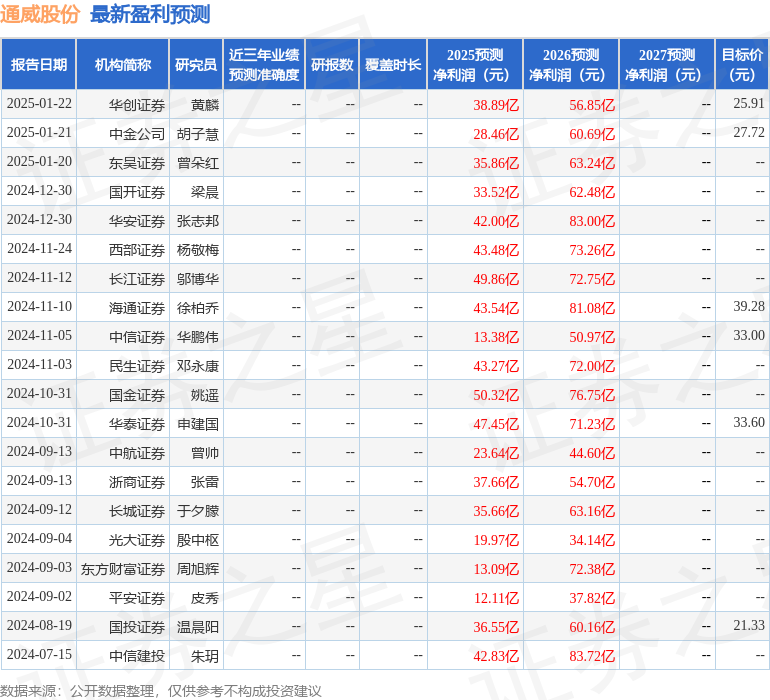Click the date 2025-01-22
Image resolution: width=770 pixels, height=700 pixels.
39,104
